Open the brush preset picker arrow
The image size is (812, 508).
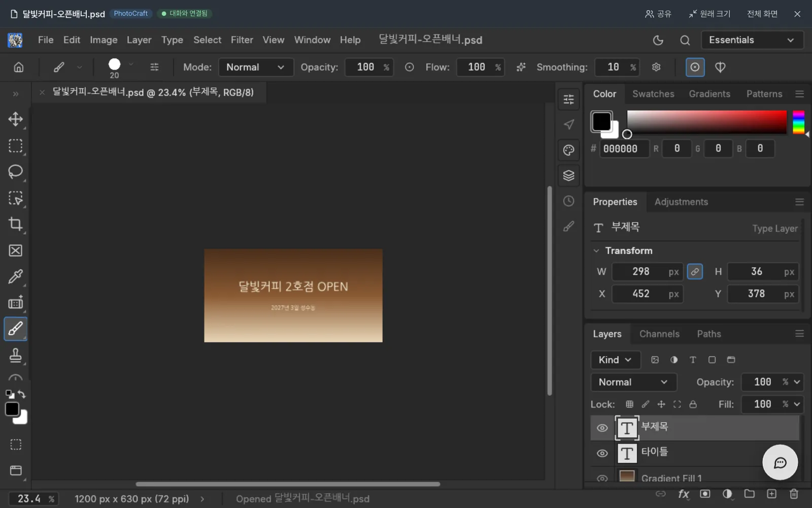point(131,64)
